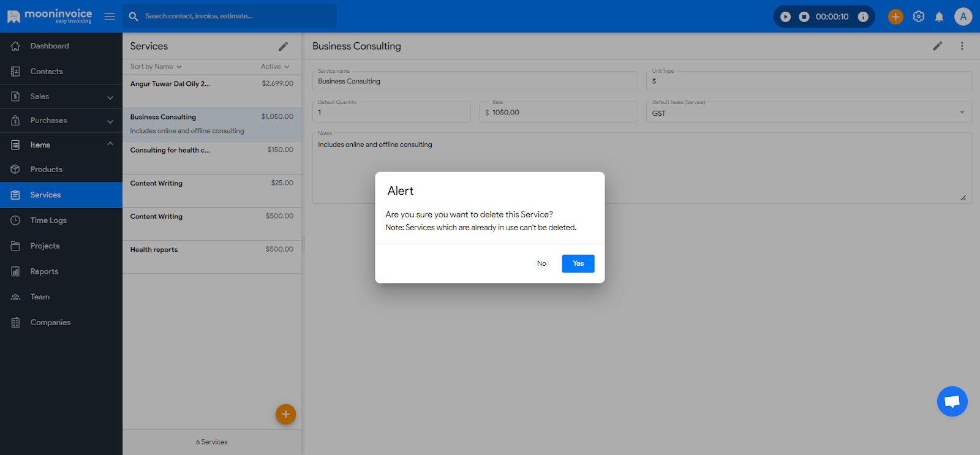
Task: Select Services in the sidebar
Action: coord(61,195)
